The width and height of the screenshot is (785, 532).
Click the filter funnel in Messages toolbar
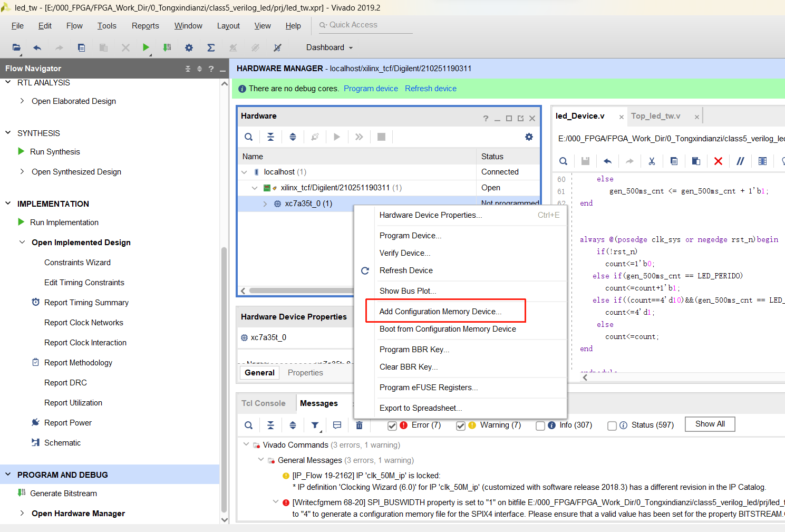pyautogui.click(x=315, y=425)
